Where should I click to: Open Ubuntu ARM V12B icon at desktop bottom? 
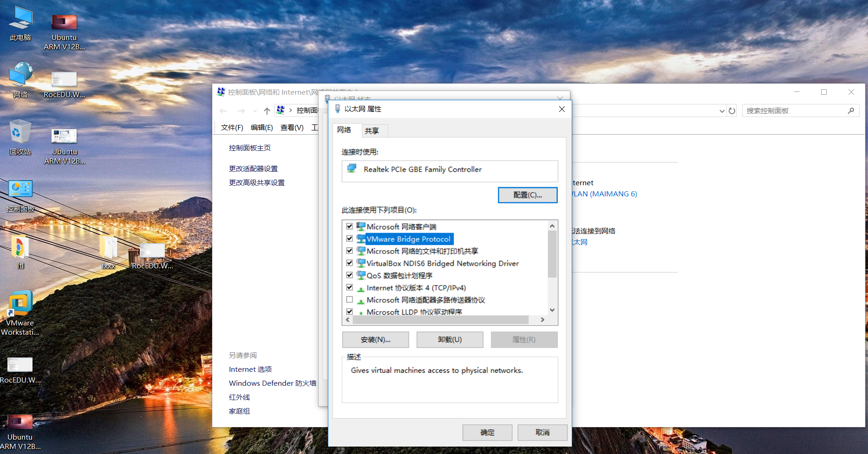click(20, 432)
